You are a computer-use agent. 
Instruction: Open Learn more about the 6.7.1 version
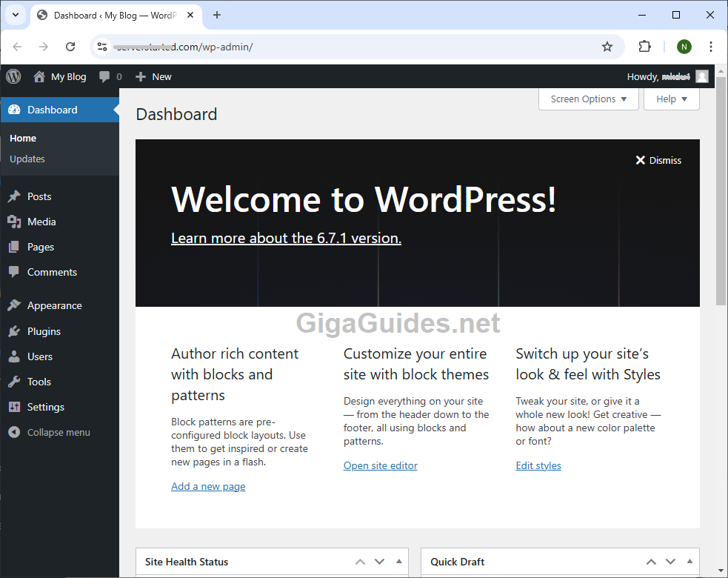pyautogui.click(x=286, y=238)
